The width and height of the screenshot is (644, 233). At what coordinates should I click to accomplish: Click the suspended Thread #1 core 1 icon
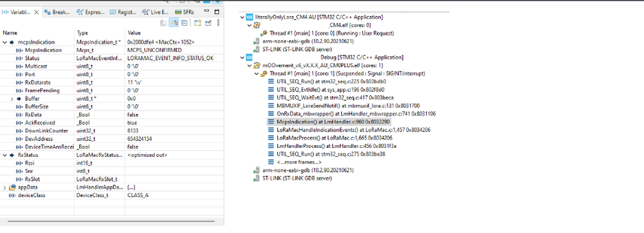pyautogui.click(x=264, y=74)
